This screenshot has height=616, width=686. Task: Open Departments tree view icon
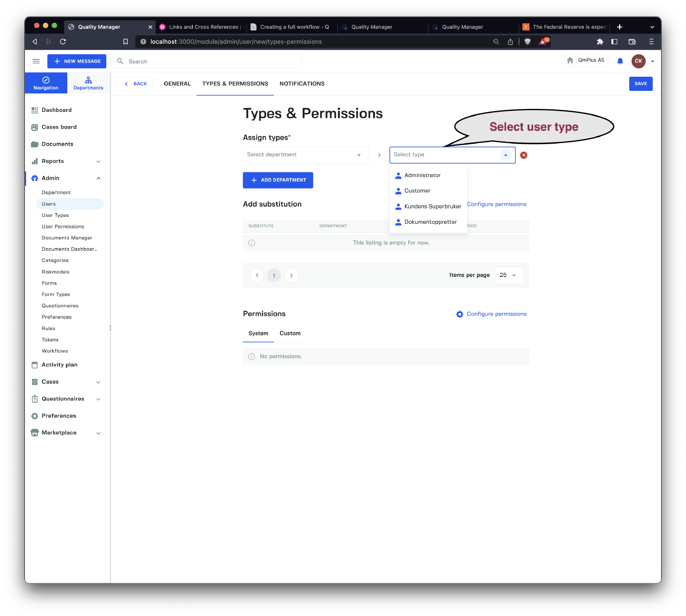pyautogui.click(x=88, y=80)
